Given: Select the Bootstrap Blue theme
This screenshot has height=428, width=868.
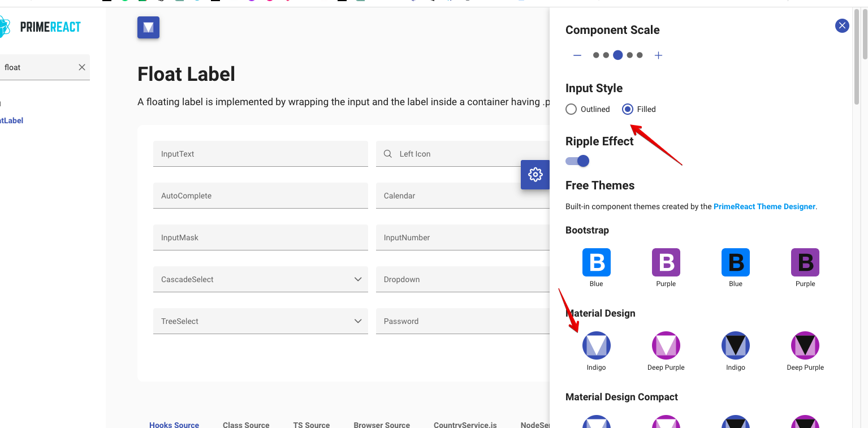Looking at the screenshot, I should coord(596,261).
